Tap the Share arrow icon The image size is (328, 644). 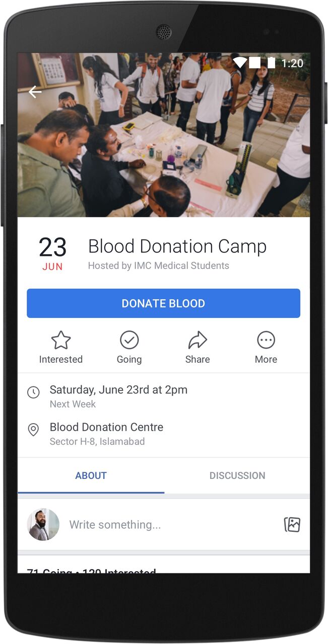(198, 341)
